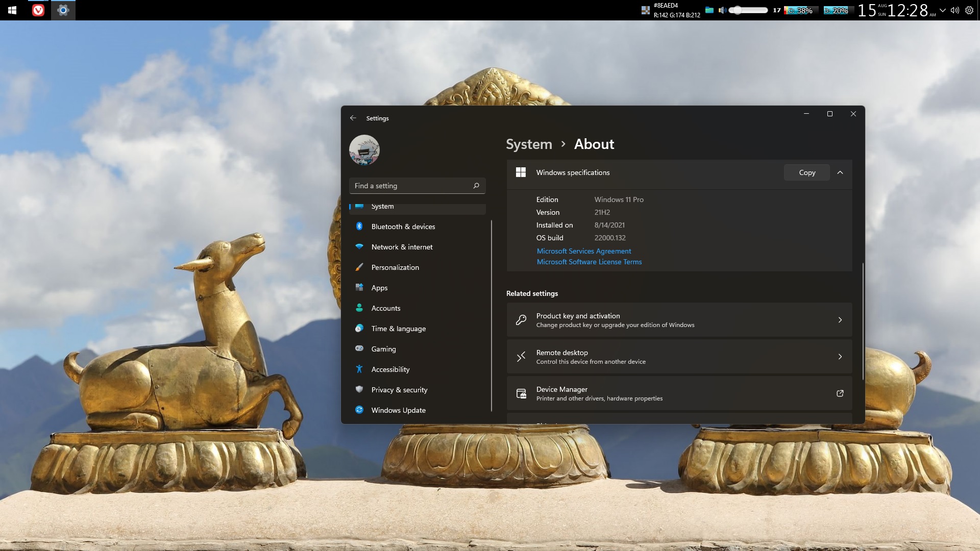
Task: Open the Accessibility settings icon
Action: (359, 369)
